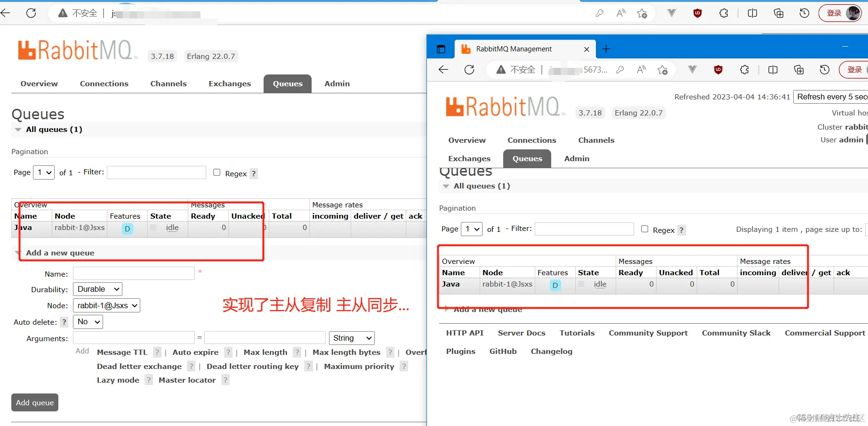Screen dimensions: 868x426
Task: Focus the Filter field in left window
Action: (x=157, y=172)
